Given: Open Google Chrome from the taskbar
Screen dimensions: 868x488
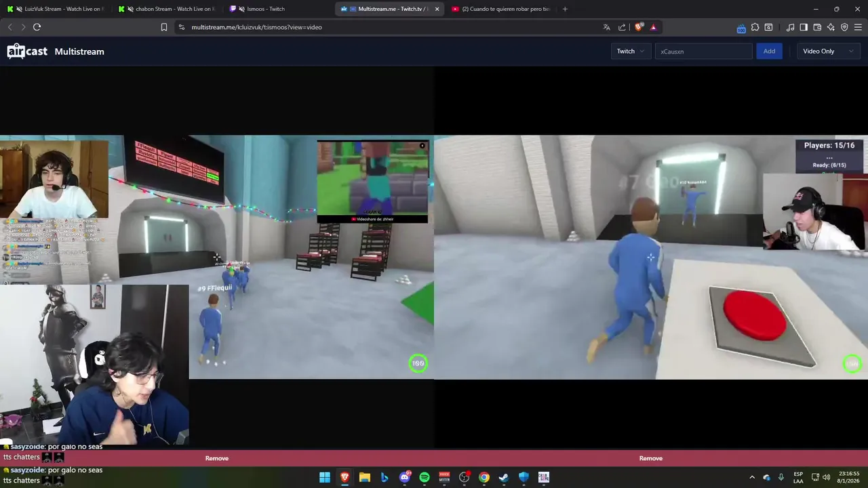Looking at the screenshot, I should (484, 477).
